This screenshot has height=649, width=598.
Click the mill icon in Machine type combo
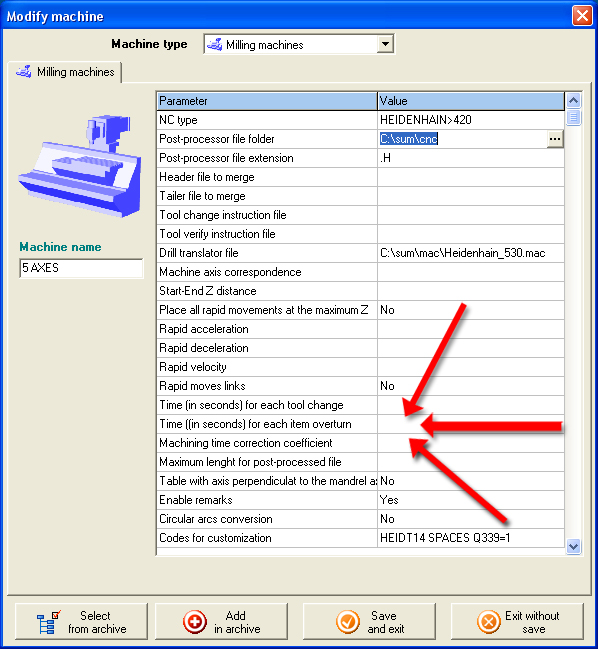[x=214, y=44]
